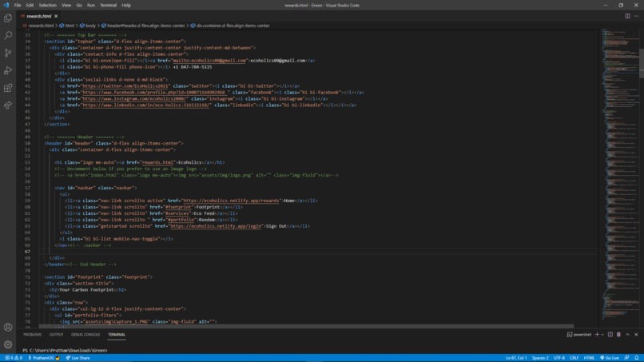Image resolution: width=644 pixels, height=362 pixels.
Task: Click the body breadcrumb item
Action: (x=90, y=26)
